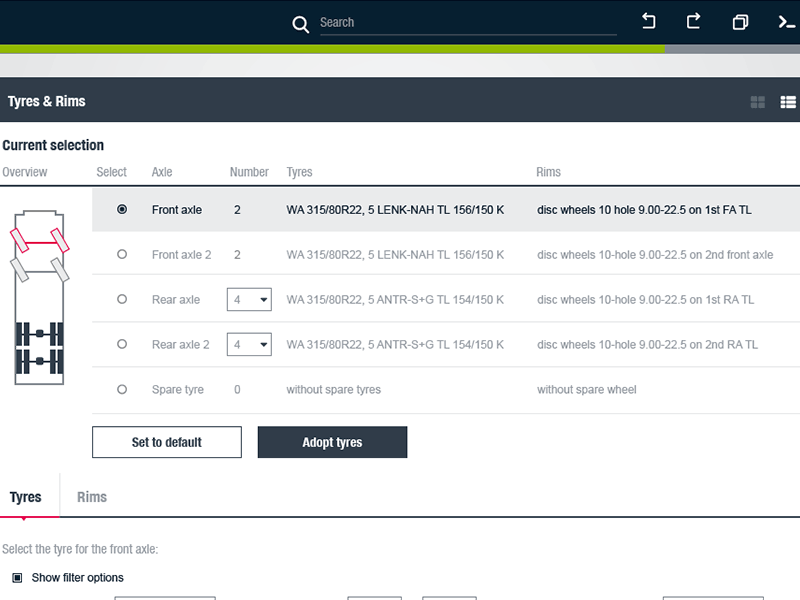Select the Front axle 2 radio button

point(122,254)
